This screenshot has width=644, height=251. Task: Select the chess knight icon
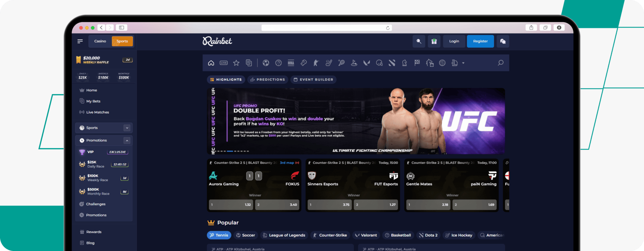coord(404,63)
